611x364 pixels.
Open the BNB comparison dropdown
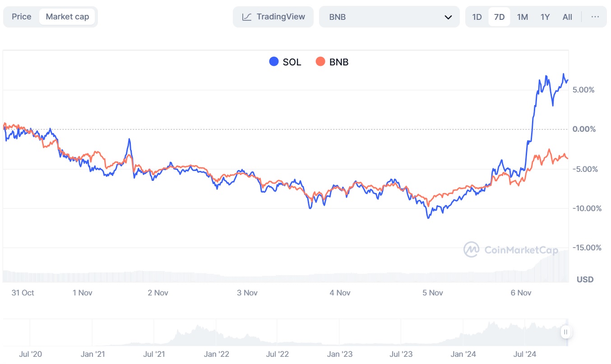[389, 17]
